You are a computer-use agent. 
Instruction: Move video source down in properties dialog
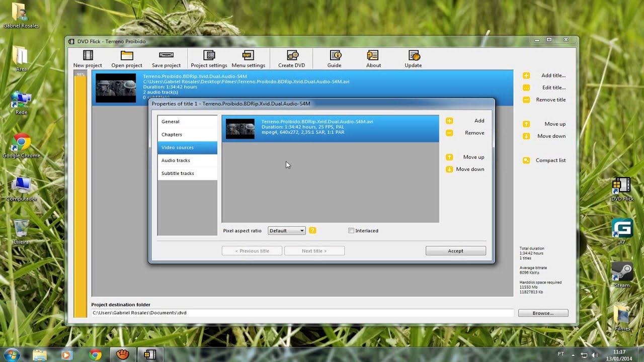pos(465,169)
